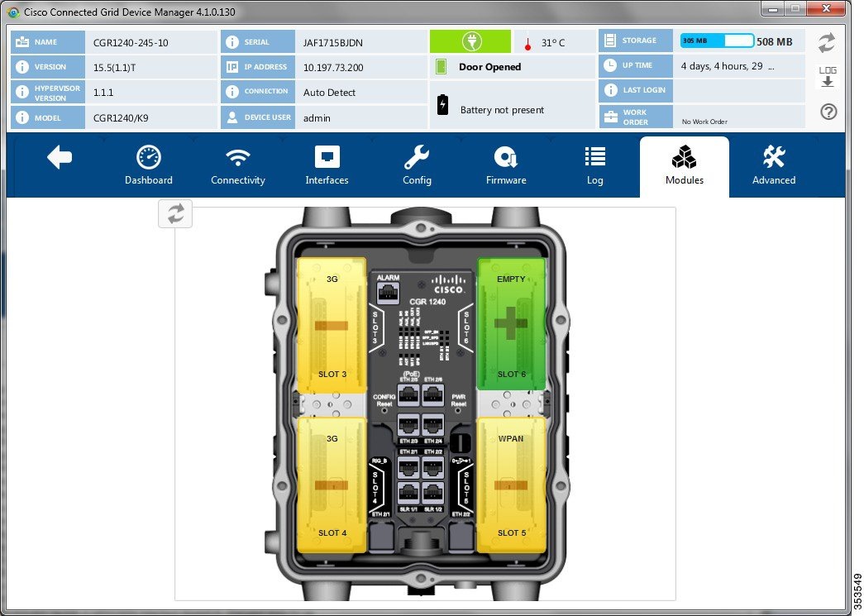Click the DEVICE USER person icon
This screenshot has width=864, height=616.
pos(232,117)
